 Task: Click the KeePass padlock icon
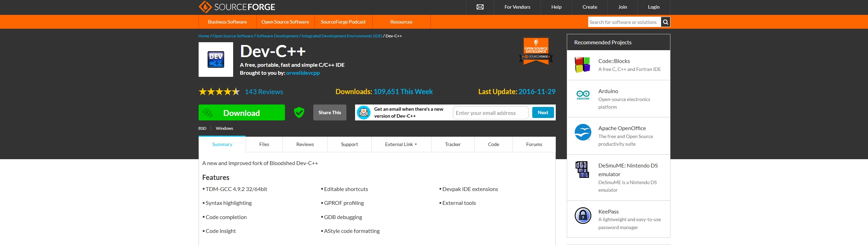click(583, 216)
